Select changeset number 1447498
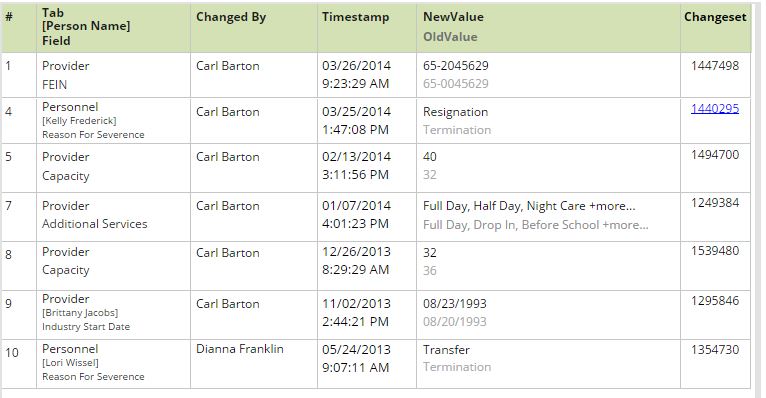 click(715, 65)
